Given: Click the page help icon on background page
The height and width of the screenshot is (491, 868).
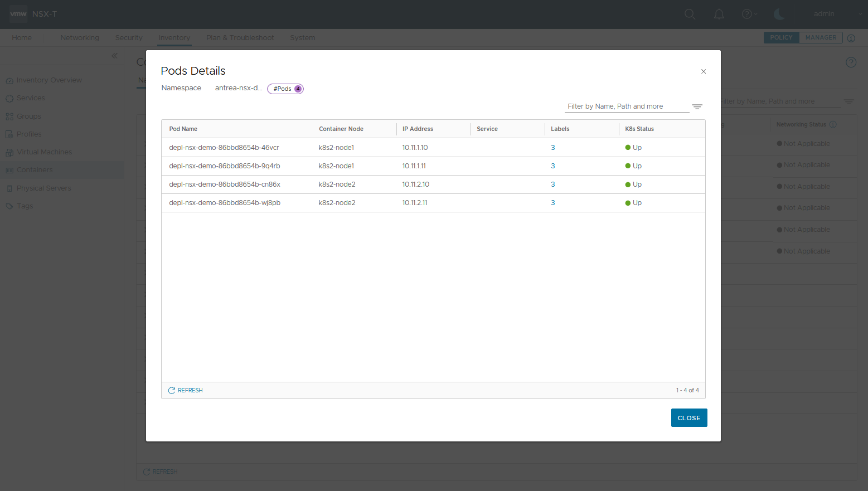Looking at the screenshot, I should [851, 62].
